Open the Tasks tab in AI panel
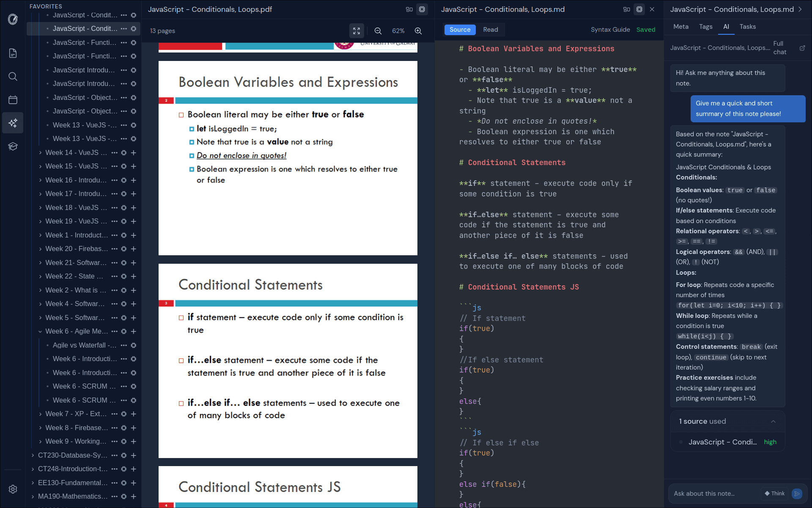Image resolution: width=812 pixels, height=508 pixels. click(747, 27)
